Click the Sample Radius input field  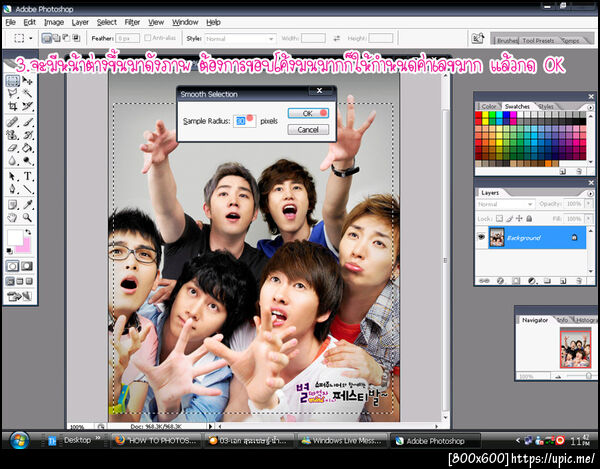[244, 121]
